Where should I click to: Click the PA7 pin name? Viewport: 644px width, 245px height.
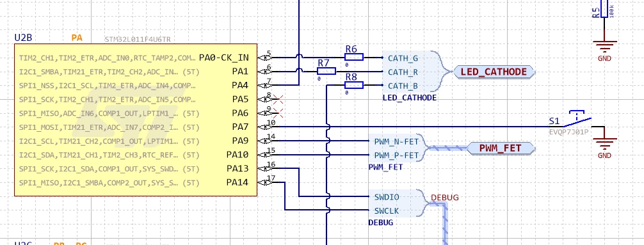coord(240,127)
